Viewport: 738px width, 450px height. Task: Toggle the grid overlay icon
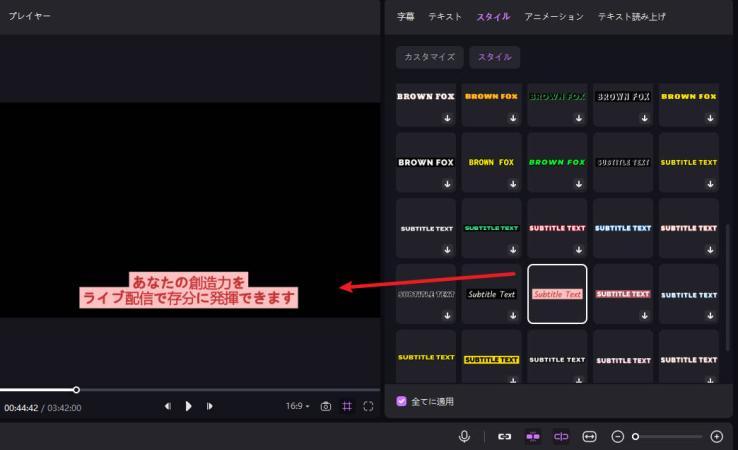pos(347,406)
